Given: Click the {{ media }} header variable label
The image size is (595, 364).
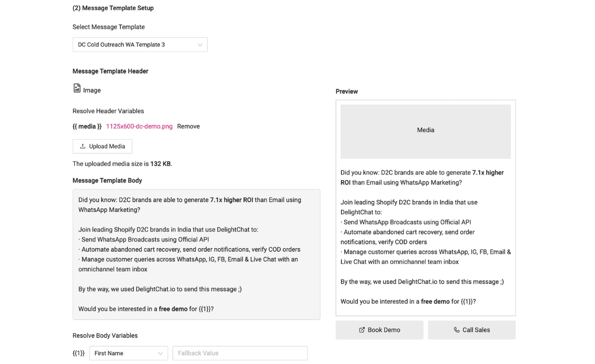Looking at the screenshot, I should click(x=87, y=126).
